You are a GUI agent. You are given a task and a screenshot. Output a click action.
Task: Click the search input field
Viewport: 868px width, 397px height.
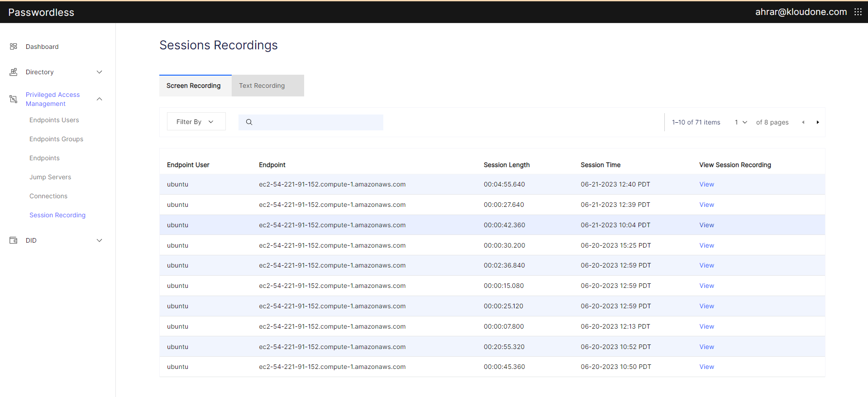(317, 122)
